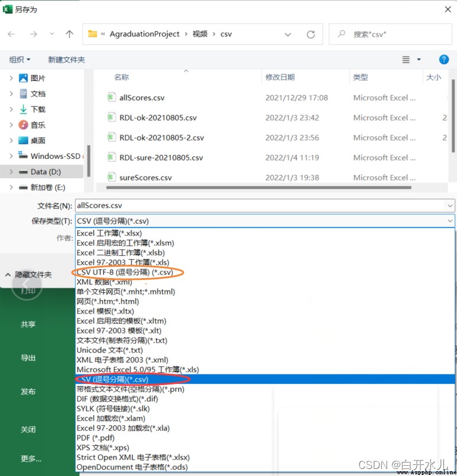This screenshot has height=476, width=457.
Task: Click the sureScores.csv file icon
Action: tap(112, 177)
